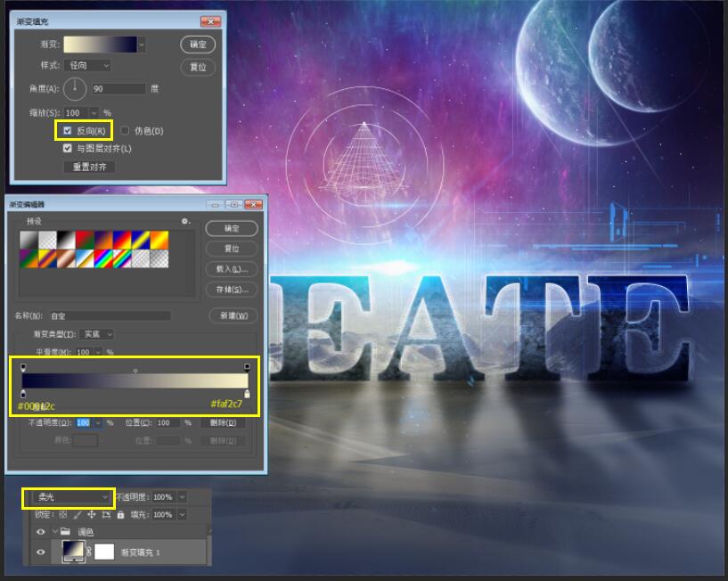Select the rainbow spectrum gradient preset

coord(103,258)
